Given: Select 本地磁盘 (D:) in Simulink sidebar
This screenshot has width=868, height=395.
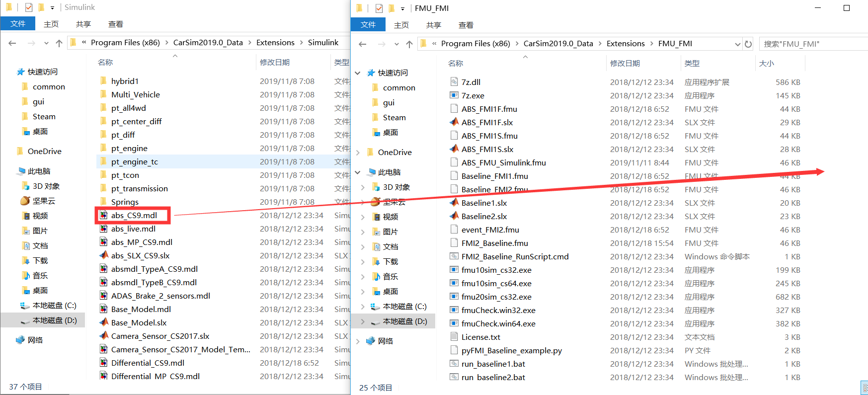Looking at the screenshot, I should [55, 320].
